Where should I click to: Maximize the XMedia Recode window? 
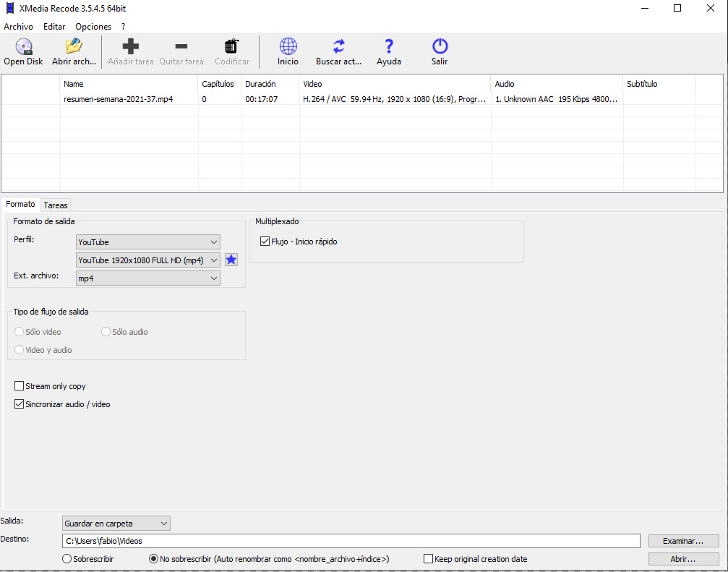(x=677, y=9)
